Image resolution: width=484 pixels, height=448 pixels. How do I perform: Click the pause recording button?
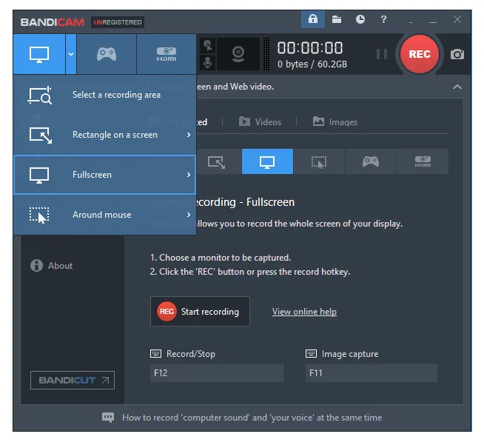click(x=382, y=54)
